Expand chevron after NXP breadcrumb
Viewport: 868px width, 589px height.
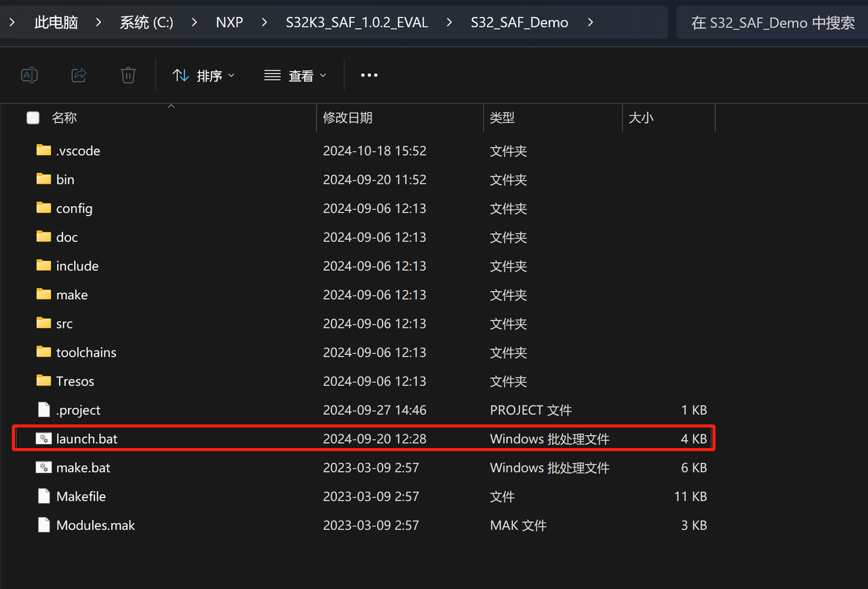pos(264,22)
